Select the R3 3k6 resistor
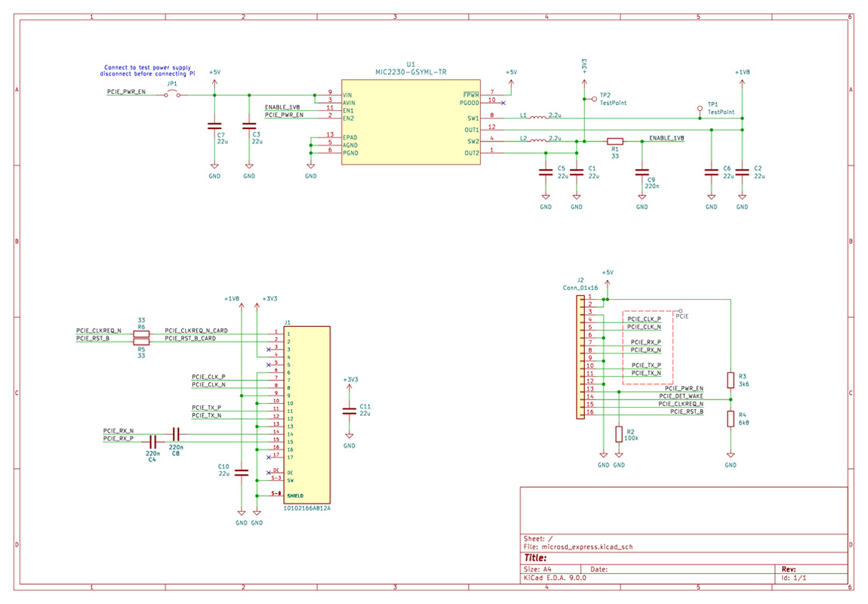The height and width of the screenshot is (604, 868). pos(731,380)
